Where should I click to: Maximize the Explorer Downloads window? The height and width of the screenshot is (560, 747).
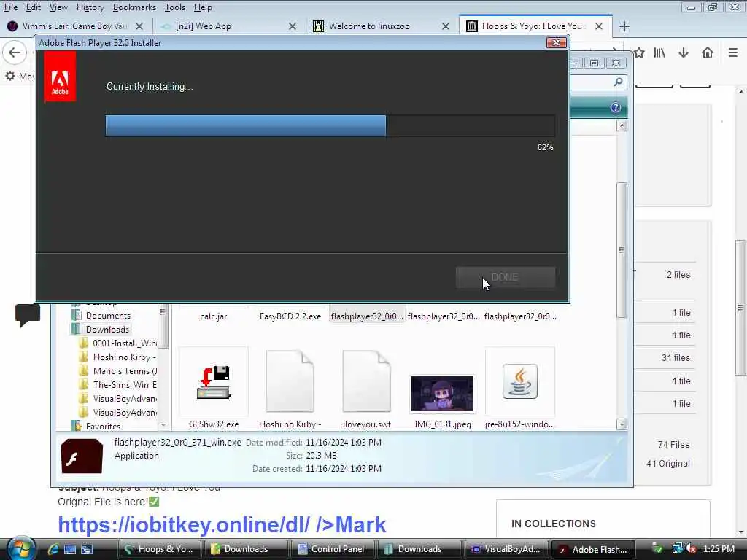coord(594,63)
